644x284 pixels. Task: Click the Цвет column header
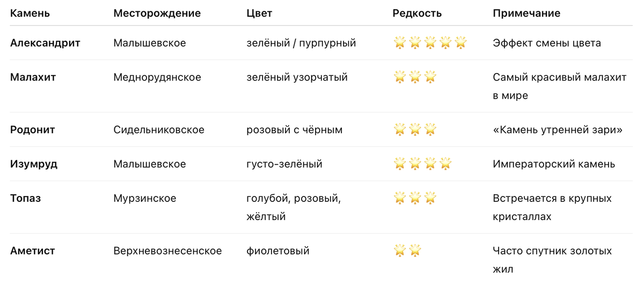(259, 13)
